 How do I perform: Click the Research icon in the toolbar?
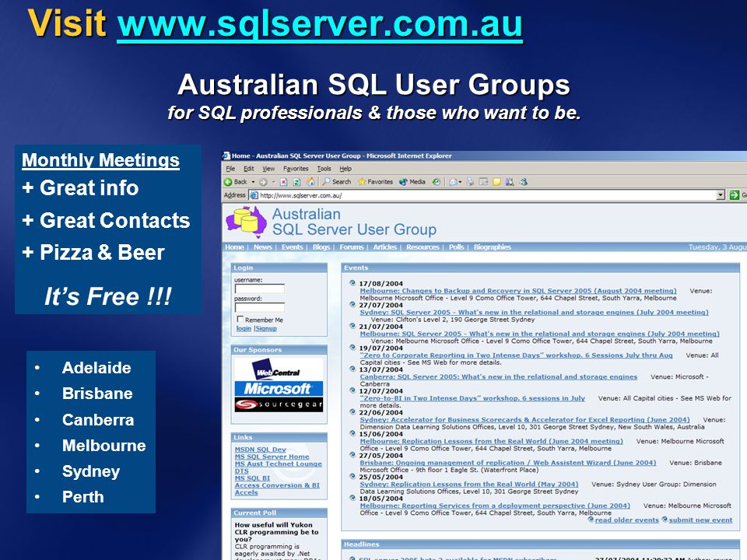click(x=510, y=181)
